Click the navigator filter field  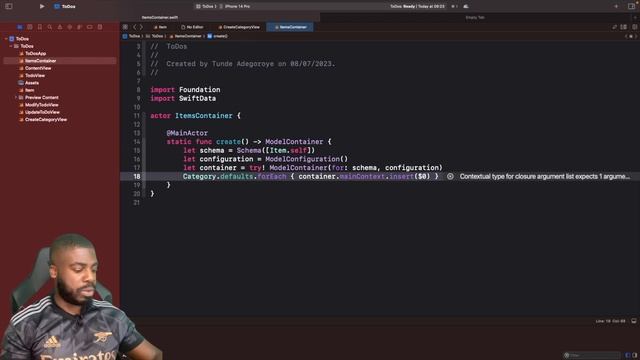pyautogui.click(x=592, y=355)
